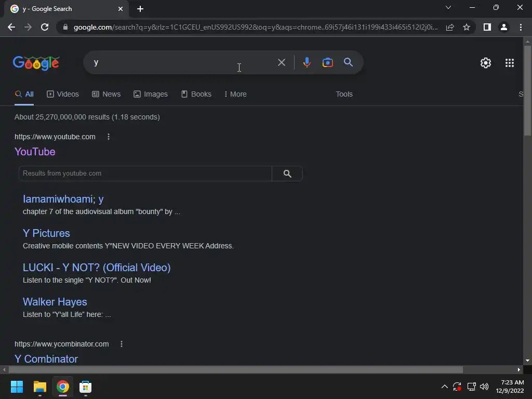The width and height of the screenshot is (532, 399).
Task: Click the vertical scrollbar down arrow
Action: pyautogui.click(x=527, y=361)
